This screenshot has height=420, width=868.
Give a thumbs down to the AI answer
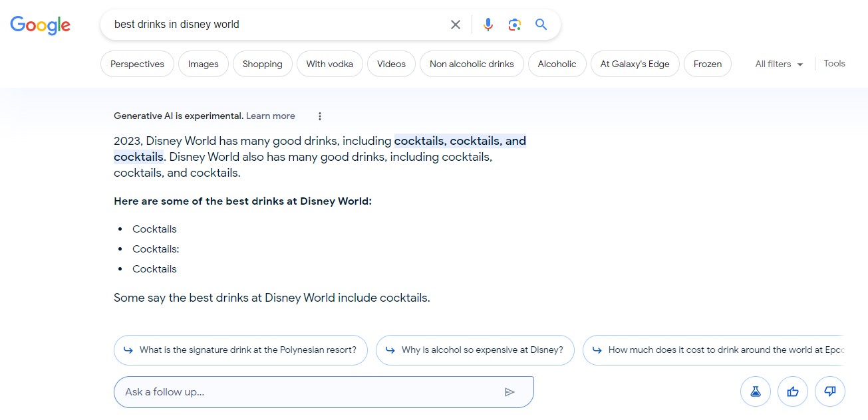point(830,391)
